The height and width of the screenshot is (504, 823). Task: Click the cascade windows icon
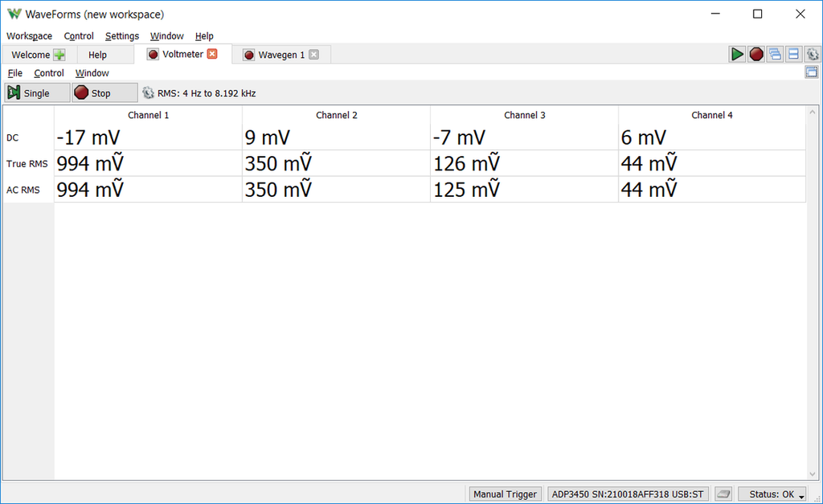[x=775, y=54]
